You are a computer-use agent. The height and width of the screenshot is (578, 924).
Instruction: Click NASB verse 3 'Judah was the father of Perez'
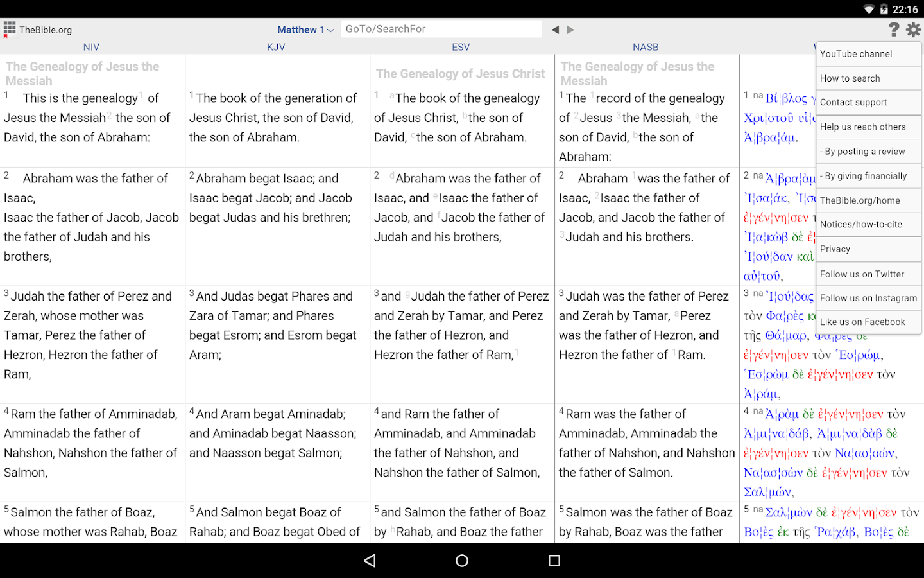tap(647, 296)
